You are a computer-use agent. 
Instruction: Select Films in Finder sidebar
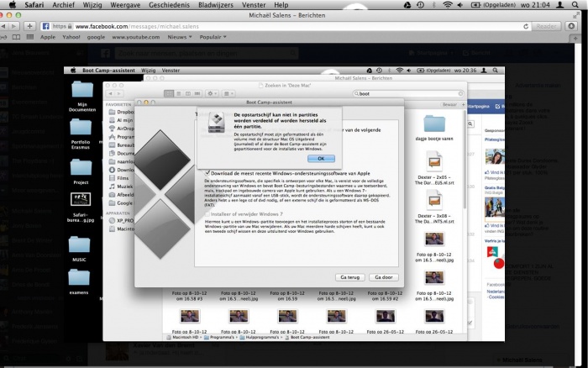tap(119, 178)
